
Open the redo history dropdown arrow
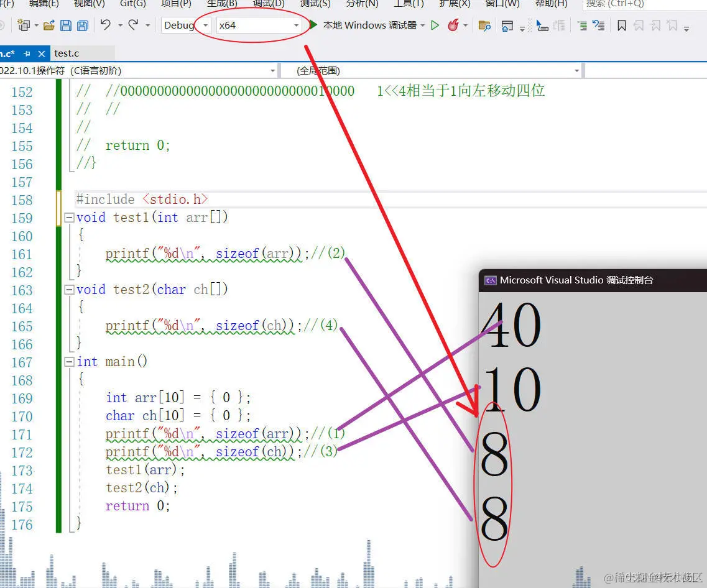[147, 25]
